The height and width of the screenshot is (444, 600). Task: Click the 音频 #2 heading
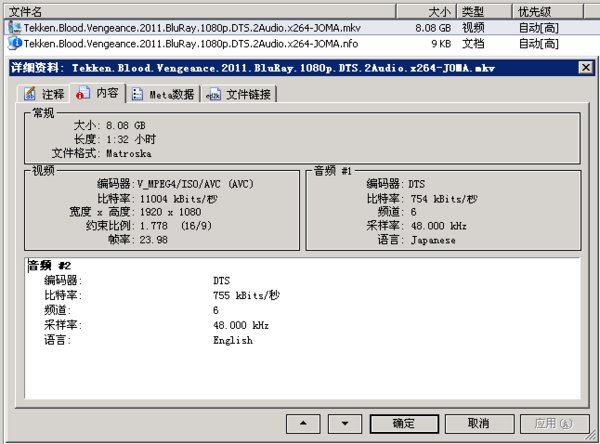pyautogui.click(x=49, y=265)
